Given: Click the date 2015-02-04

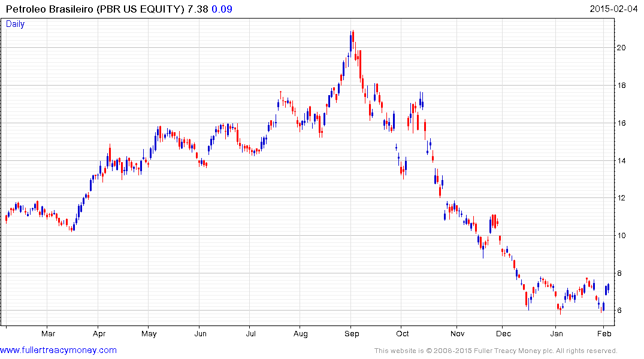Looking at the screenshot, I should [x=613, y=9].
